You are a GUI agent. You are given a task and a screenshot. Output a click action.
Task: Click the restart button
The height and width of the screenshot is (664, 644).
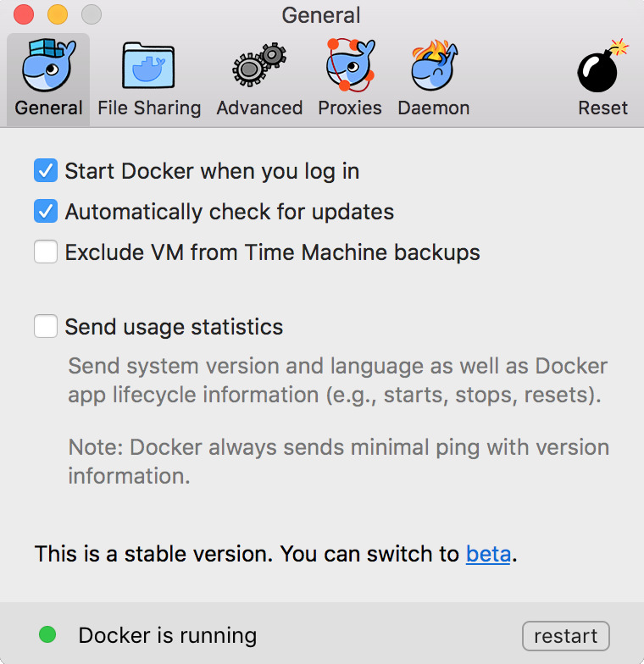tap(566, 635)
